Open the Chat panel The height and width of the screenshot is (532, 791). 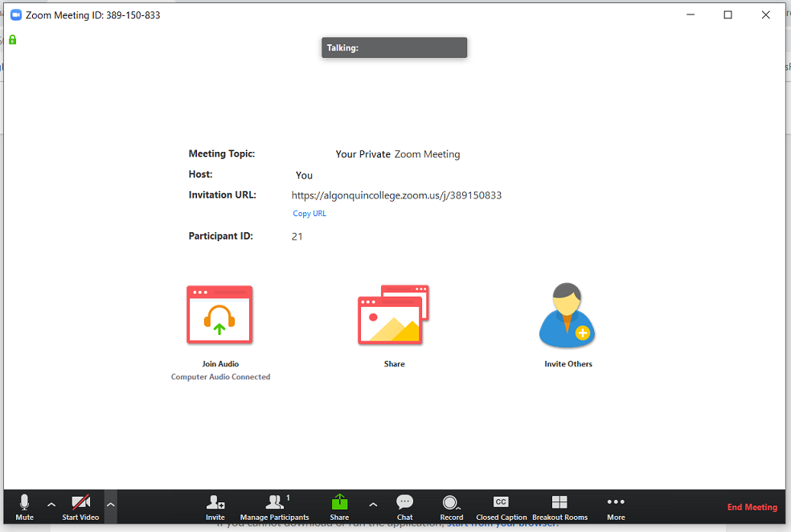(x=404, y=505)
